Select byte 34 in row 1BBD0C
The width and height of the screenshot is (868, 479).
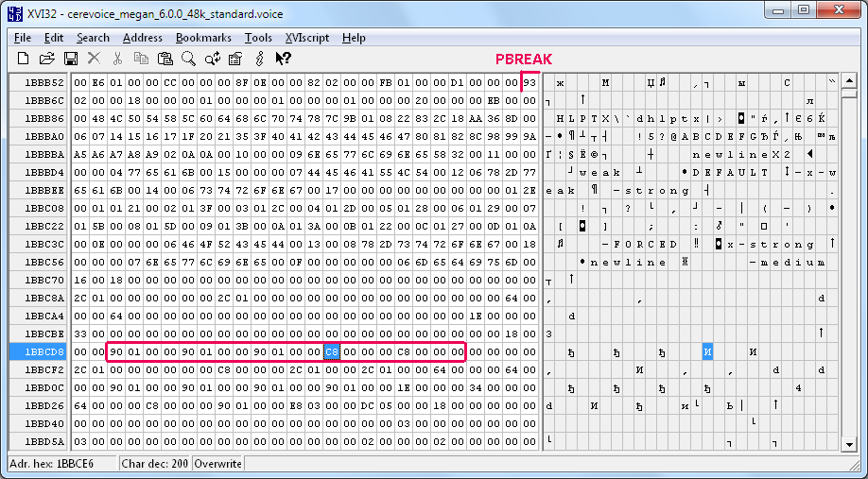(476, 387)
